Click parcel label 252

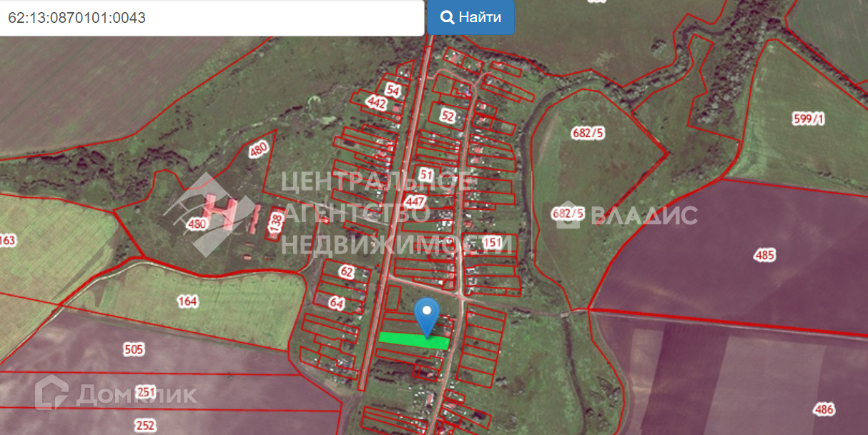pos(145,425)
